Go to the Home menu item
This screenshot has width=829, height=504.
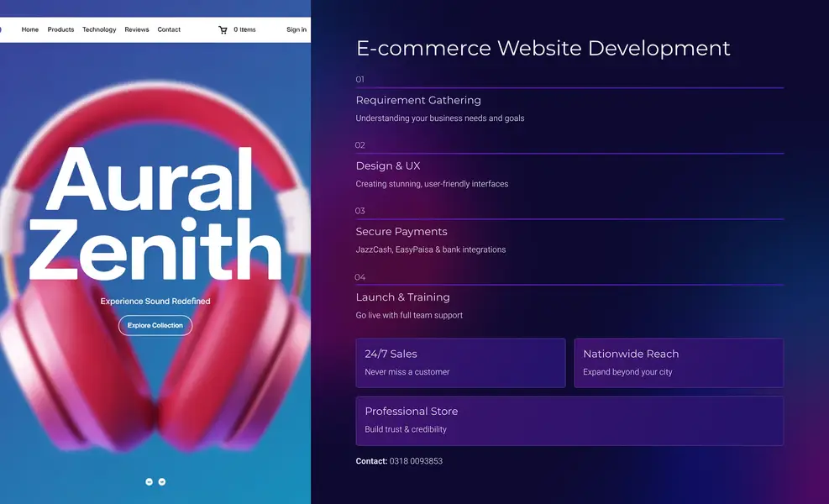click(30, 29)
